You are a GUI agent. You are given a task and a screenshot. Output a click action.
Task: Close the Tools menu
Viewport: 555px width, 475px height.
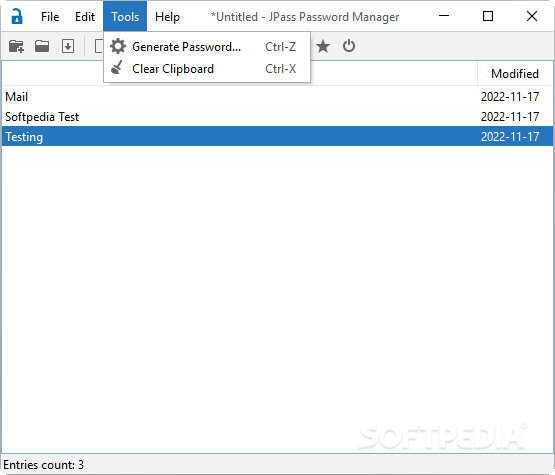point(125,17)
